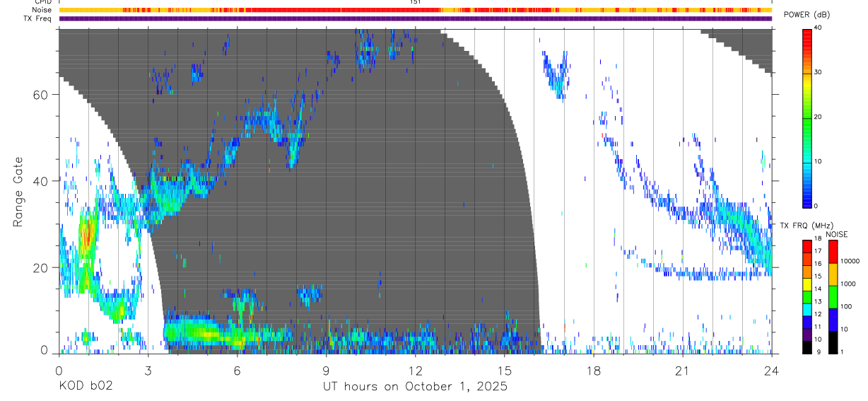Click the 30 tick on POWER colorbar

pos(818,73)
